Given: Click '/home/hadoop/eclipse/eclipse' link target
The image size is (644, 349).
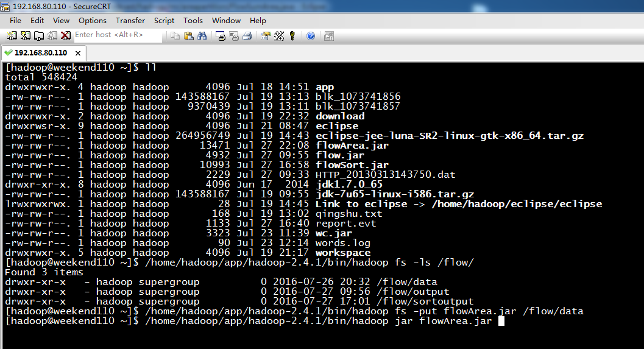Looking at the screenshot, I should (x=517, y=204).
